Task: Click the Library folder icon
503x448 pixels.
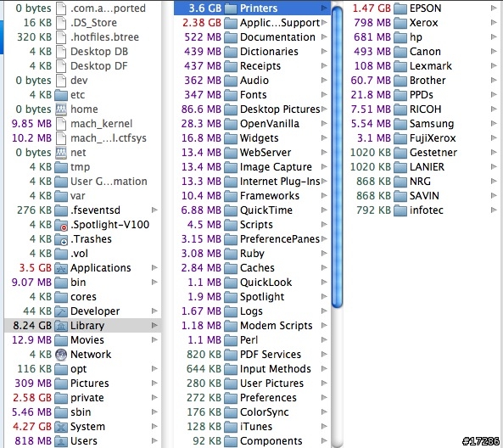Action: tap(61, 326)
